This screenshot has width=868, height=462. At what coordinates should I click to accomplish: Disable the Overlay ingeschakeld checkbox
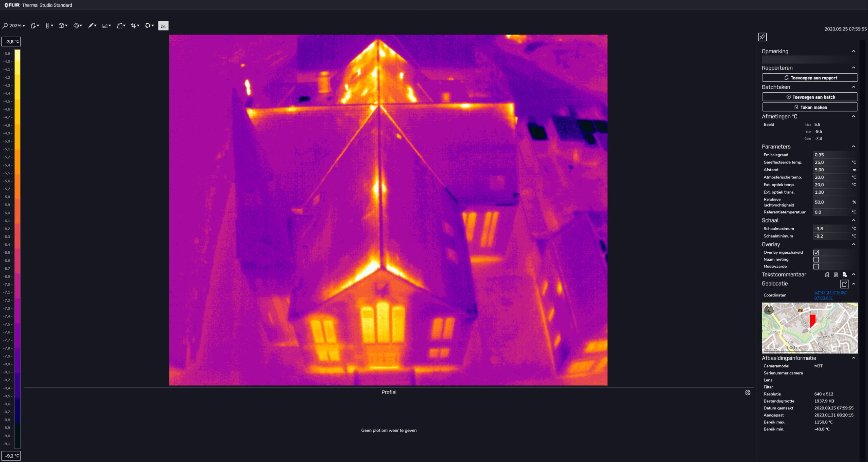pos(816,252)
